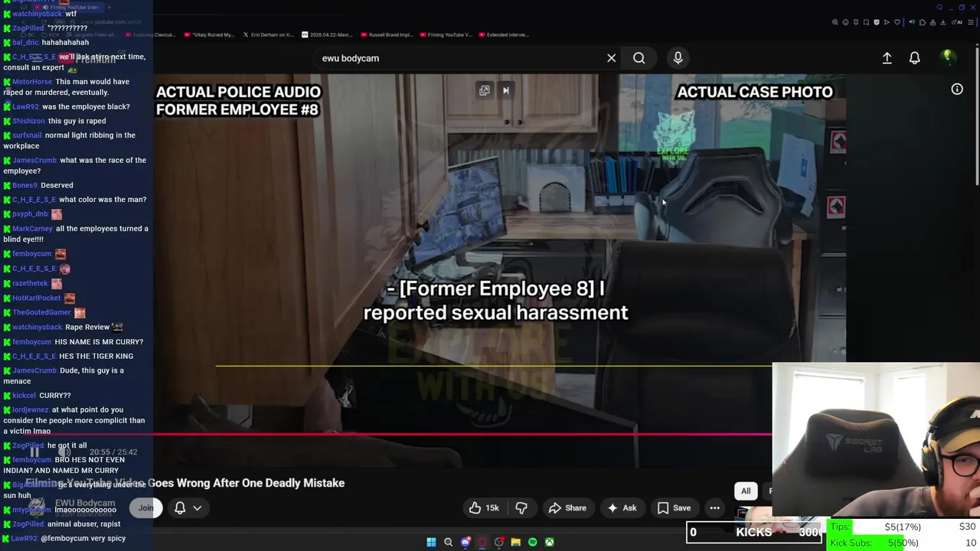Click the webcam overlay of streamer

876,440
